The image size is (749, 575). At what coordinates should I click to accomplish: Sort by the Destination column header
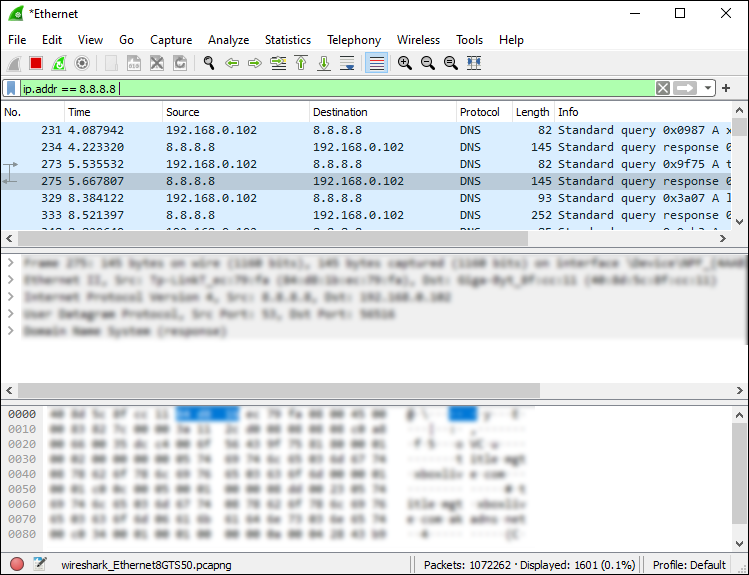[x=383, y=112]
